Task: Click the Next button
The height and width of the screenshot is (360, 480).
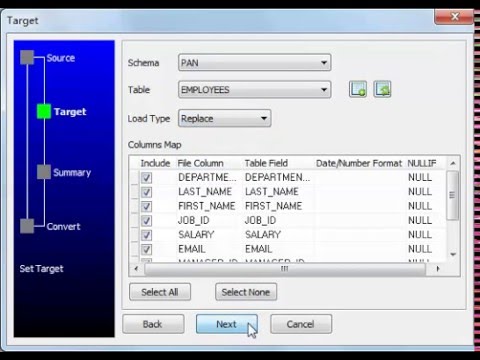Action: pos(227,324)
